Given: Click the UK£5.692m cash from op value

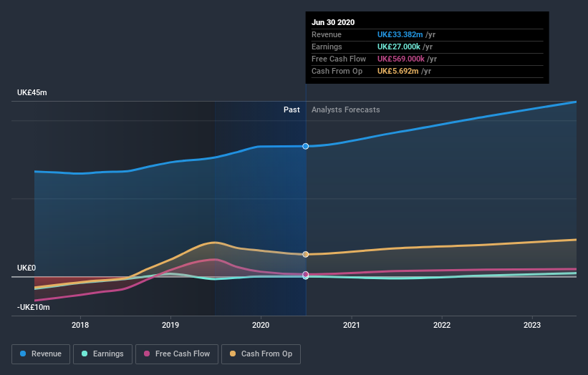Looking at the screenshot, I should [x=397, y=71].
